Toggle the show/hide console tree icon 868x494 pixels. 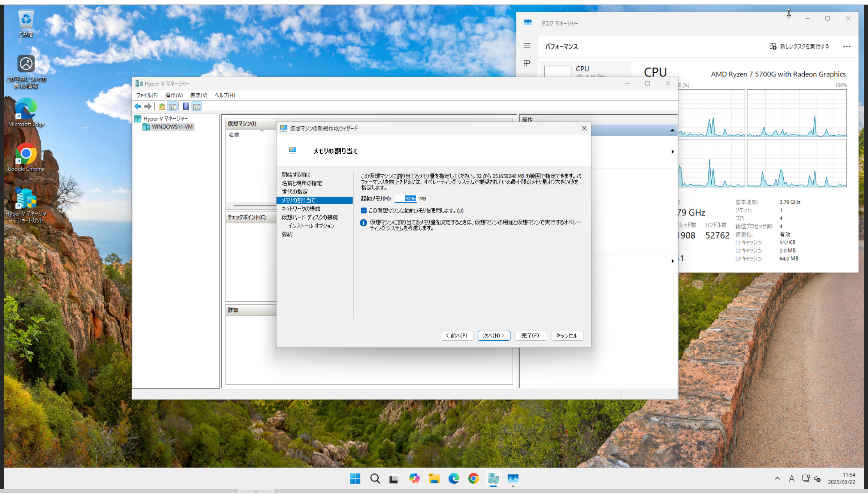[x=172, y=106]
